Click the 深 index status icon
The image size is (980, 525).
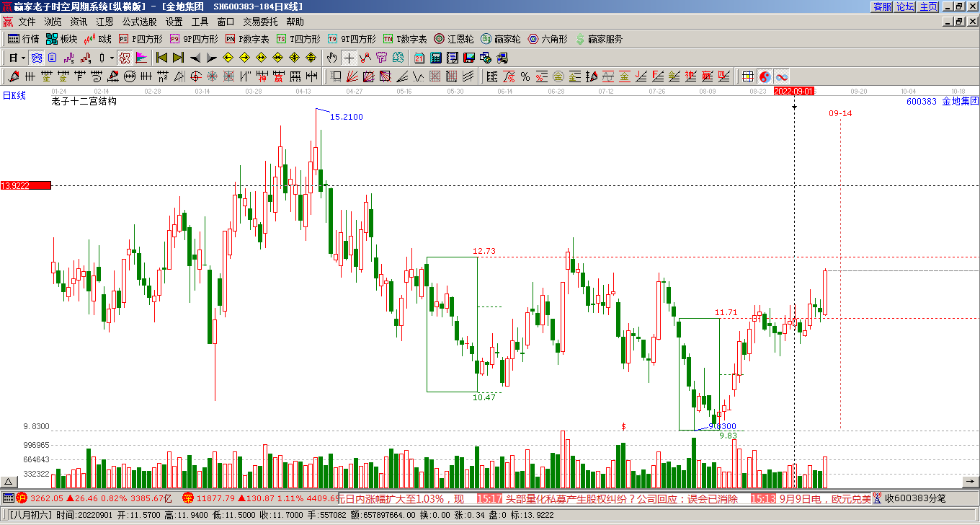pyautogui.click(x=187, y=498)
